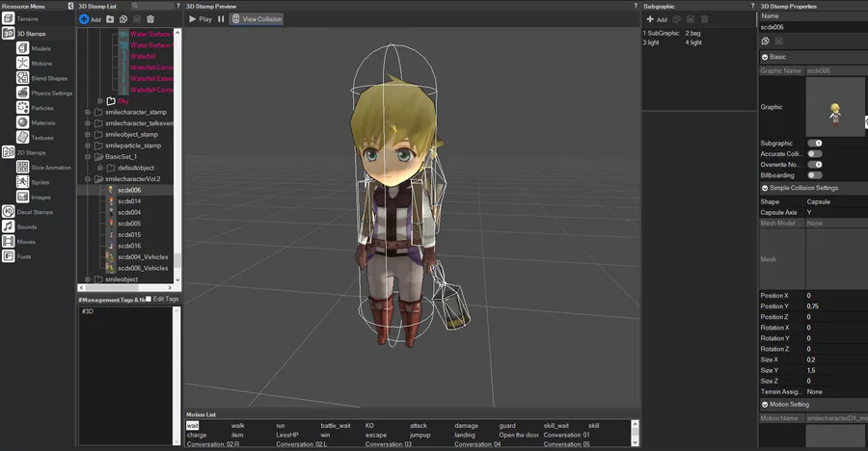Click help icon of Subgraphic panel
The width and height of the screenshot is (868, 451).
click(752, 6)
